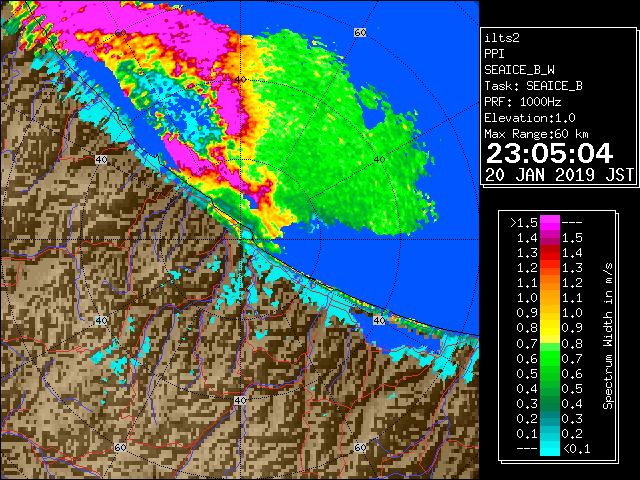640x480 pixels.
Task: Select the PPI scan type label
Action: 494,54
